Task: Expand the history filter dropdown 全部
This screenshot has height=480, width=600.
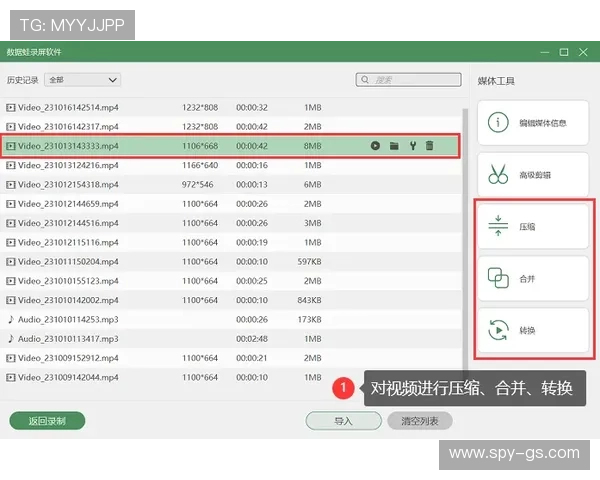Action: click(82, 80)
